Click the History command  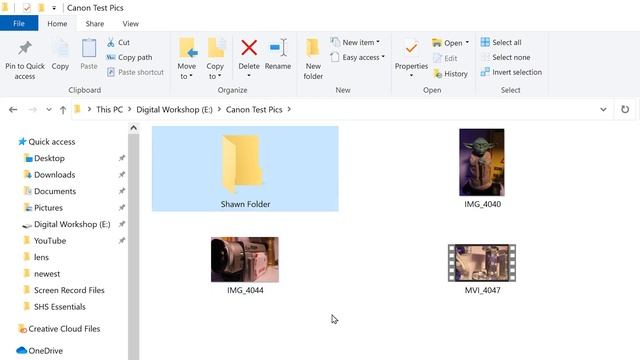[450, 74]
